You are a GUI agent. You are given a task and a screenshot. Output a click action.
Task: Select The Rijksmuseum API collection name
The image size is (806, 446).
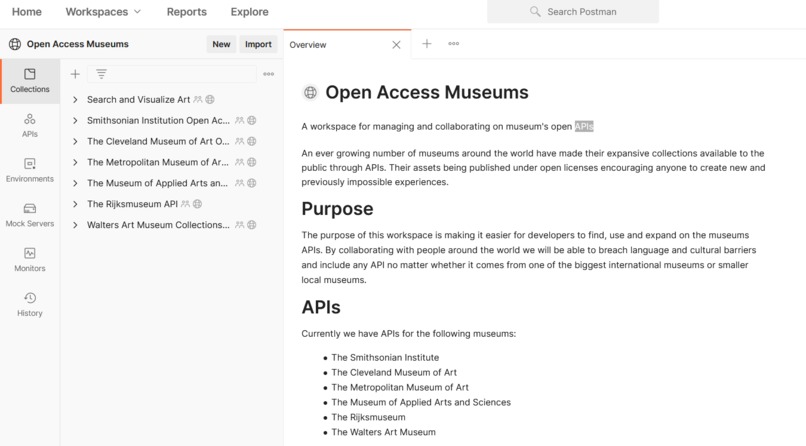pyautogui.click(x=132, y=204)
